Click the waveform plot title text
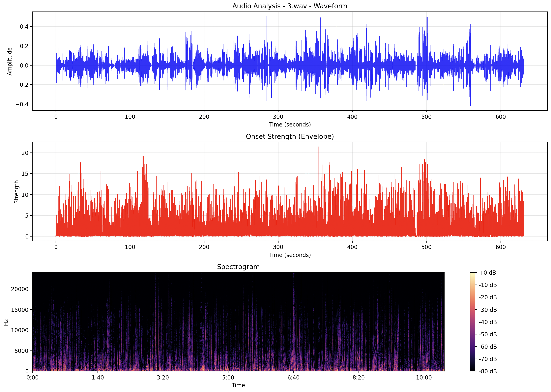 290,6
